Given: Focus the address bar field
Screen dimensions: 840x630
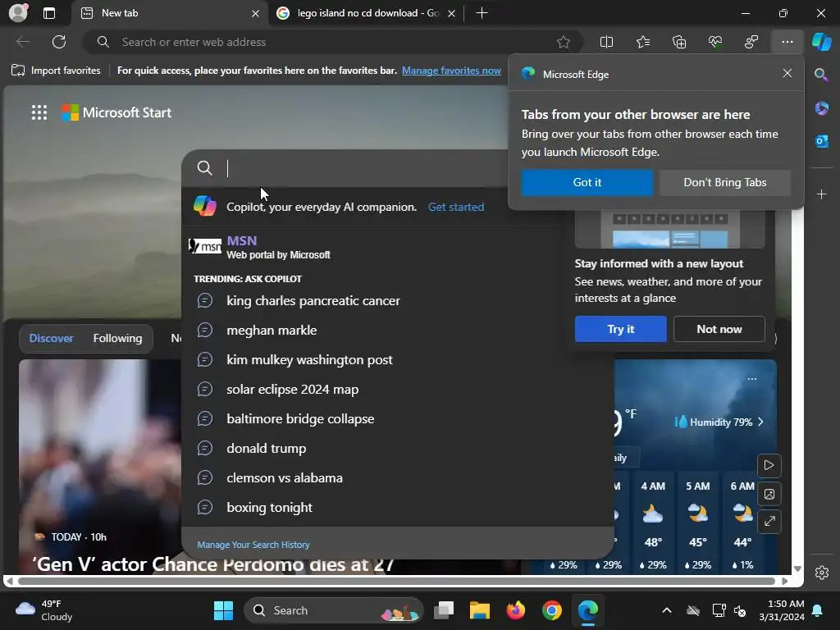Looking at the screenshot, I should (x=332, y=42).
